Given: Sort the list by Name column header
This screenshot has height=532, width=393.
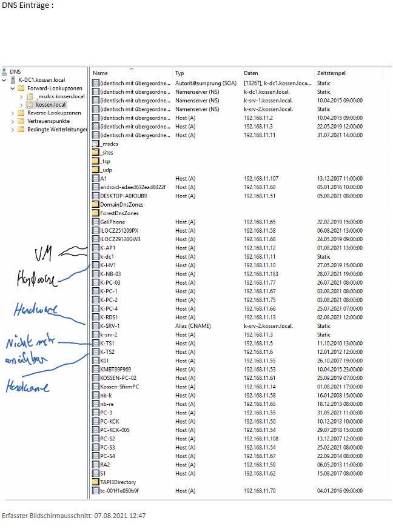Looking at the screenshot, I should click(100, 73).
